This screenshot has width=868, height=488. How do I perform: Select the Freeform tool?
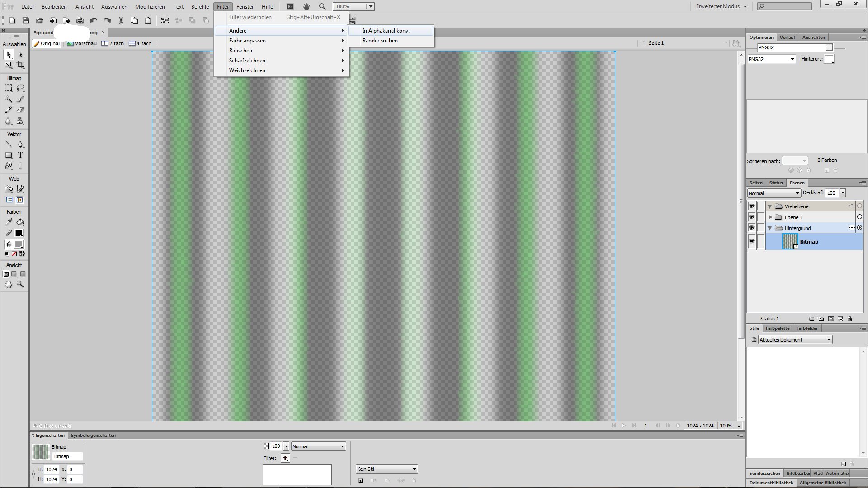coord(9,166)
